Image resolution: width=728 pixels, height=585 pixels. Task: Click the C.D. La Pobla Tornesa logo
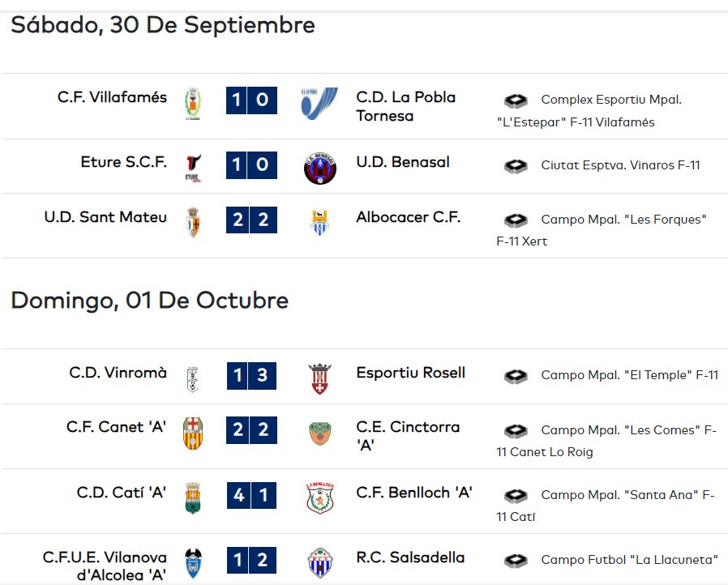click(319, 104)
